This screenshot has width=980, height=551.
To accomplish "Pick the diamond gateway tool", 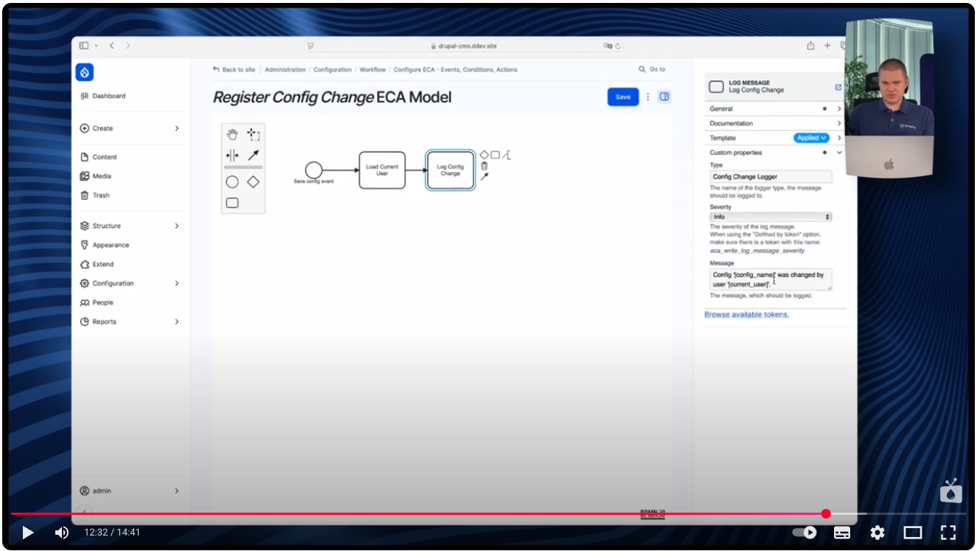I will pyautogui.click(x=253, y=181).
